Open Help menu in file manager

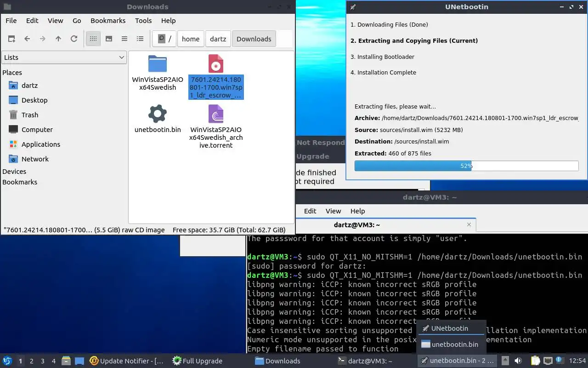[168, 21]
